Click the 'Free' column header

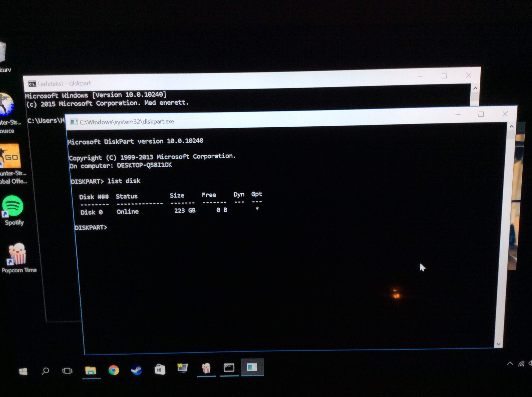tap(209, 195)
